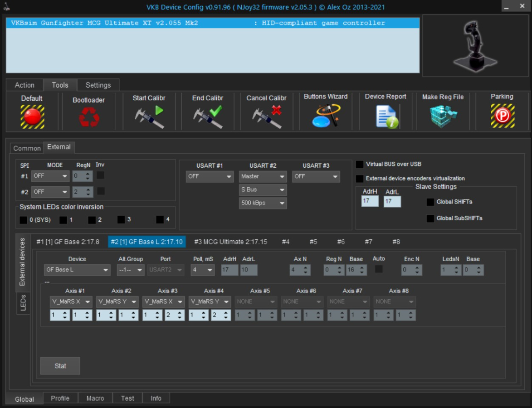The height and width of the screenshot is (408, 532).
Task: Expand the 500 kBps baud rate dropdown
Action: point(263,203)
